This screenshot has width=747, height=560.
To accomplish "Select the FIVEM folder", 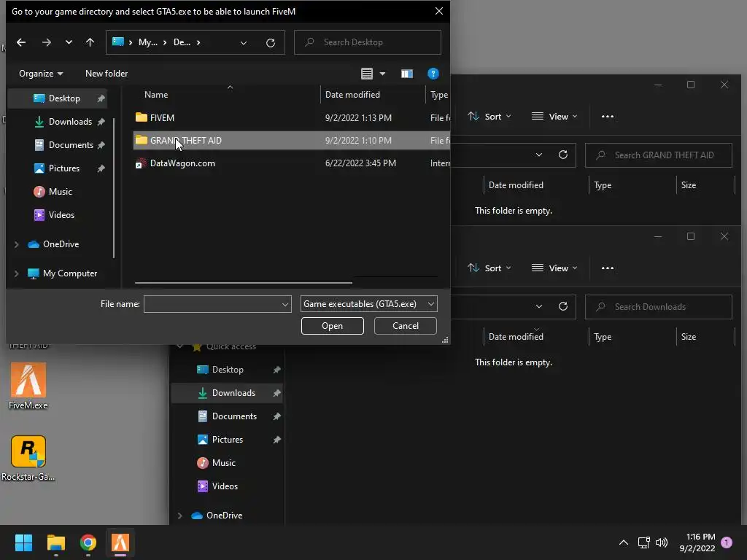I will (x=292, y=117).
